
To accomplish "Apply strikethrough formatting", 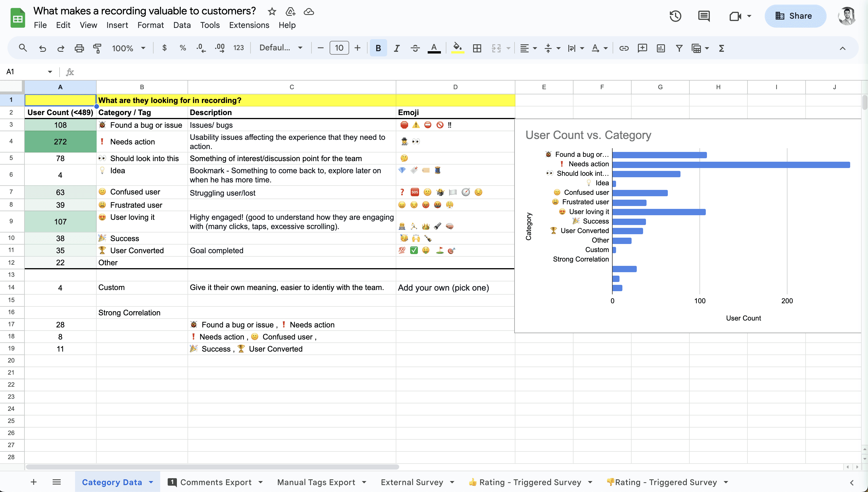I will point(415,48).
